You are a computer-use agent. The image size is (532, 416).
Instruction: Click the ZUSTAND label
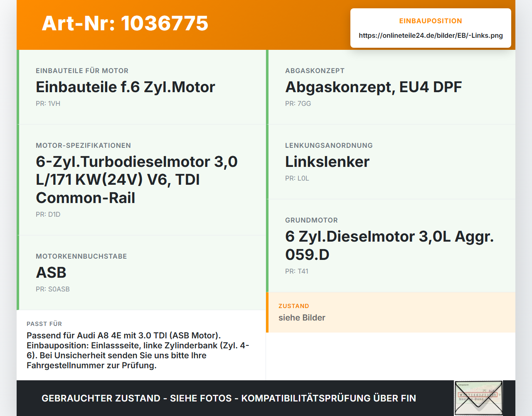click(x=293, y=306)
